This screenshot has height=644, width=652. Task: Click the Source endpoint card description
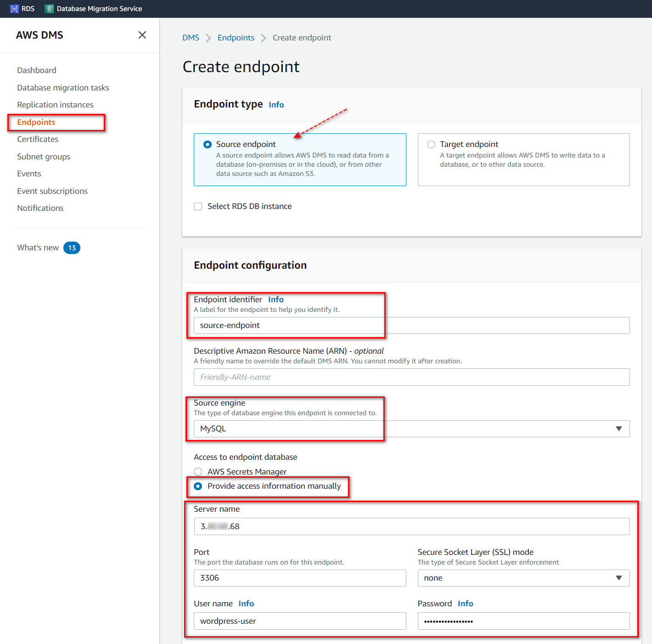tap(303, 164)
